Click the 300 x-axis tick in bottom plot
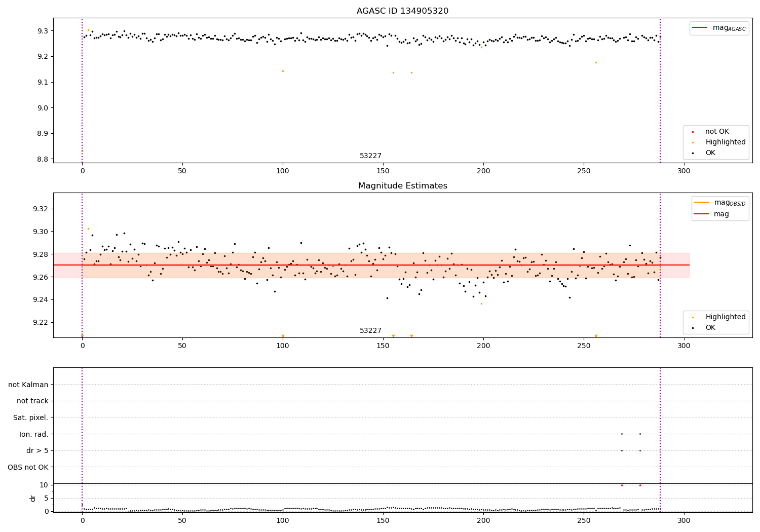Screen dimensions: 760x532 pyautogui.click(x=684, y=520)
